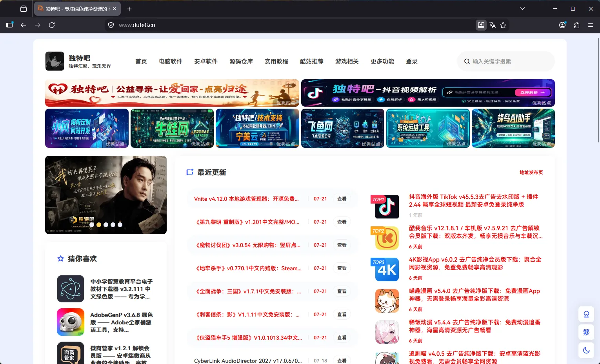
Task: Click the site security shield icon
Action: click(111, 25)
